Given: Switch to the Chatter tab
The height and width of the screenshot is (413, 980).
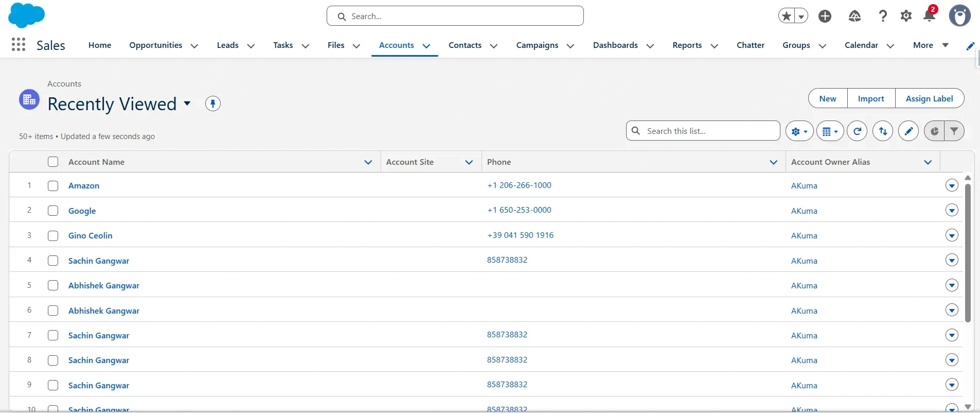Looking at the screenshot, I should click(750, 45).
